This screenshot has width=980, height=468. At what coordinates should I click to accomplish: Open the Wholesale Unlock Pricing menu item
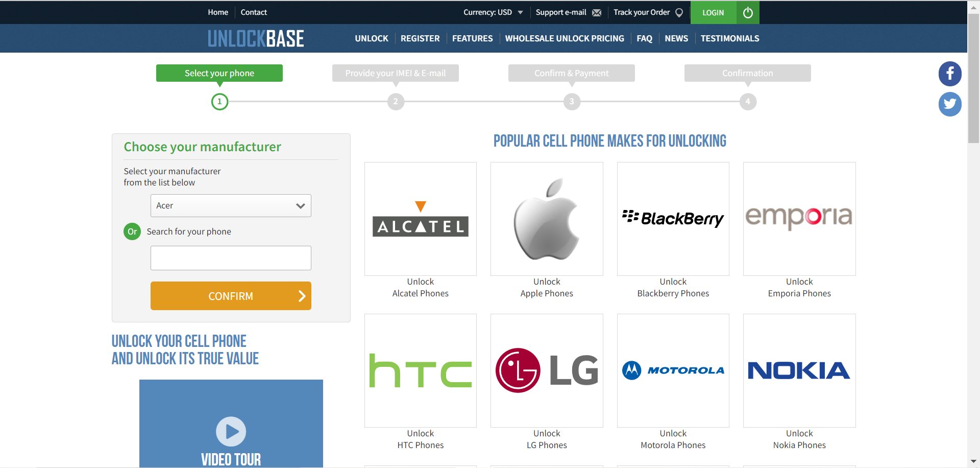(x=564, y=38)
